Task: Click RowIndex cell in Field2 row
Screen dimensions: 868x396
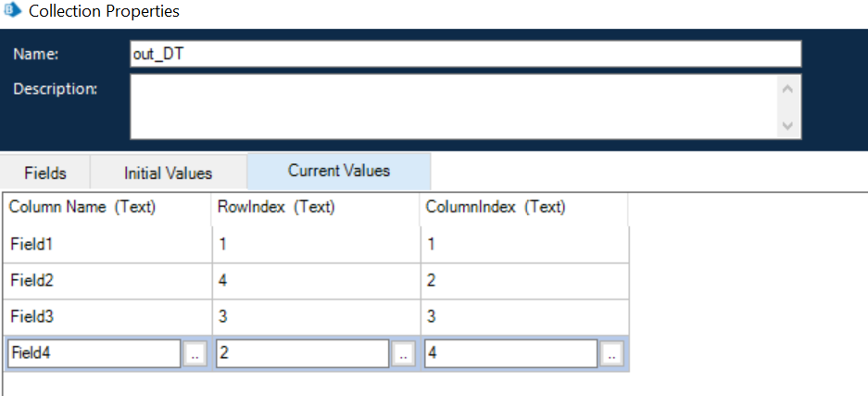Action: (x=315, y=280)
